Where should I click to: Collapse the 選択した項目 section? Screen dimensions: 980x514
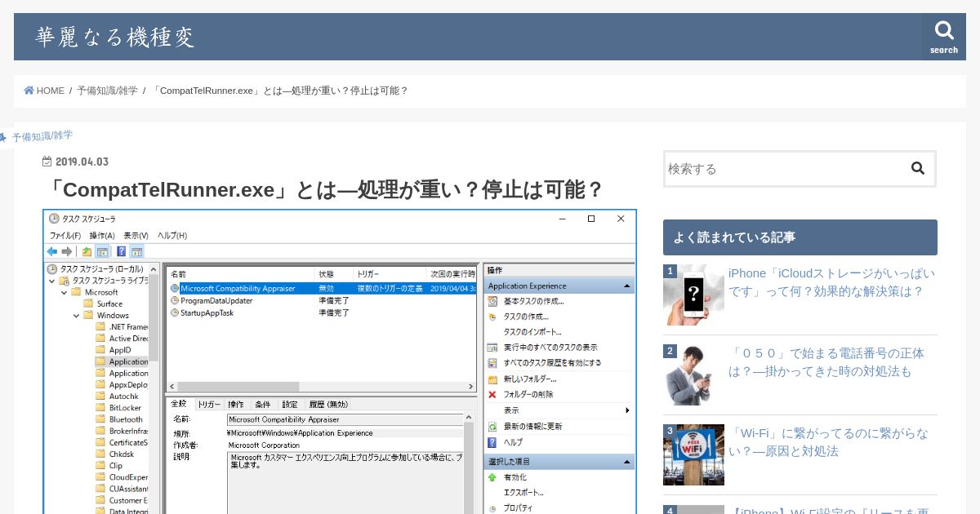[627, 462]
